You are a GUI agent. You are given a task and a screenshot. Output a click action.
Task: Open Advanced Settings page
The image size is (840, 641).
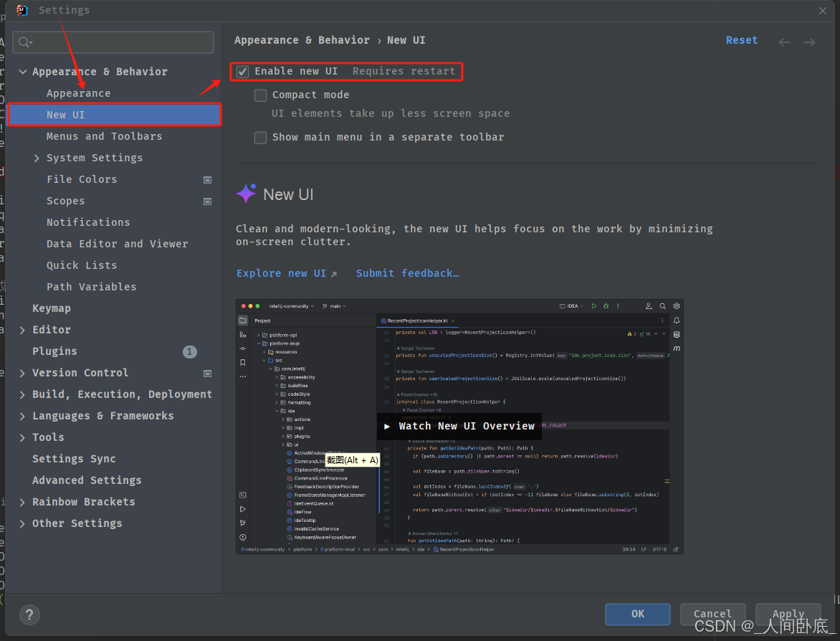pyautogui.click(x=87, y=480)
